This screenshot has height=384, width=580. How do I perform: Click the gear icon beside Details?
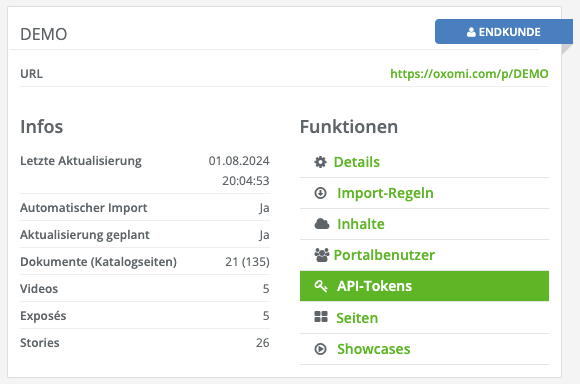point(320,162)
